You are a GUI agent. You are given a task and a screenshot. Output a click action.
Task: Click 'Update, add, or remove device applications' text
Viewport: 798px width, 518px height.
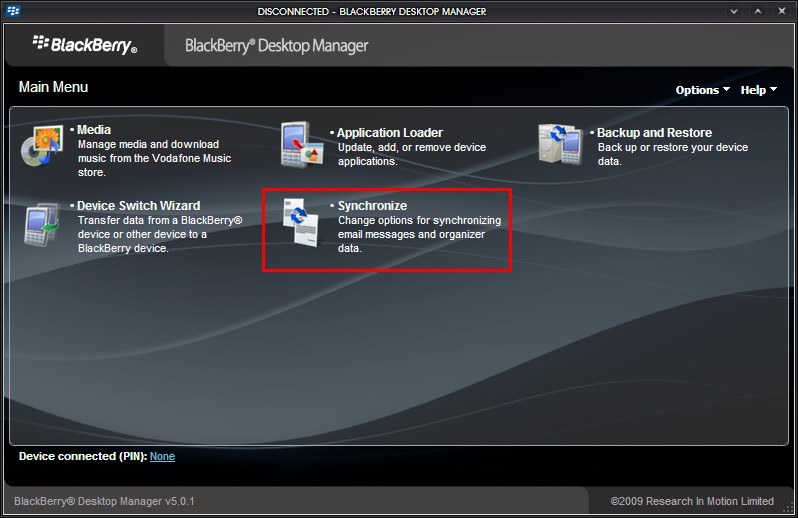click(412, 154)
